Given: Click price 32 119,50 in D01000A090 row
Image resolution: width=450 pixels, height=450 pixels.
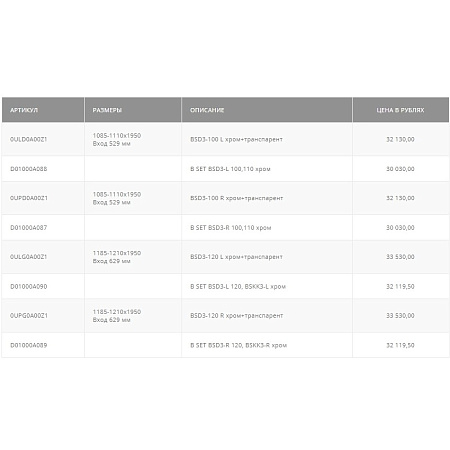Looking at the screenshot, I should click(400, 286).
